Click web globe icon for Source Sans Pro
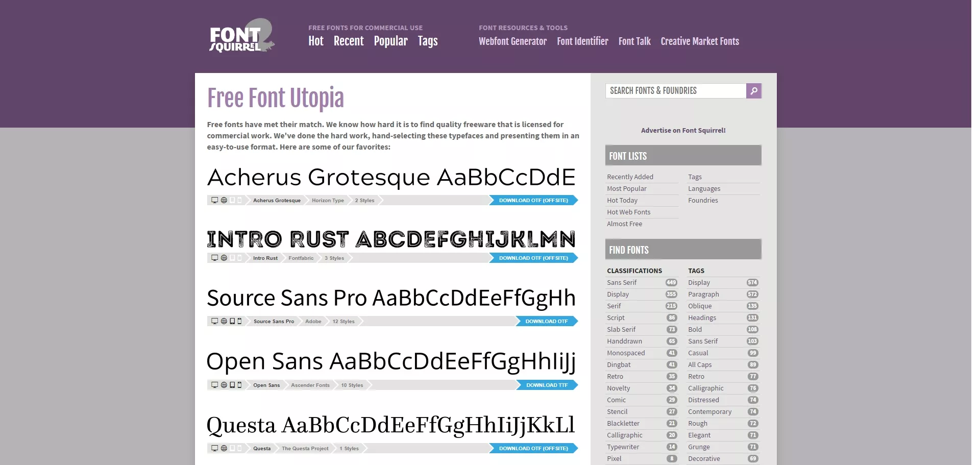The image size is (980, 465). (x=224, y=321)
